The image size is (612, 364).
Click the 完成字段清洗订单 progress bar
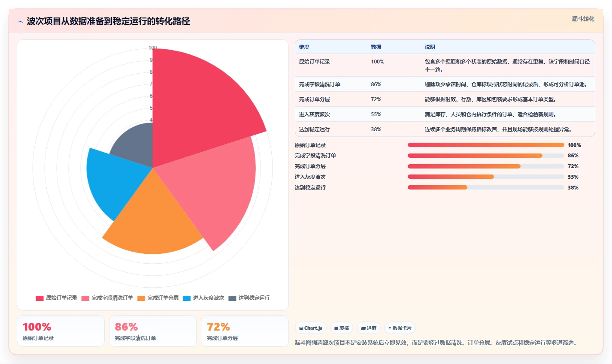pos(486,156)
